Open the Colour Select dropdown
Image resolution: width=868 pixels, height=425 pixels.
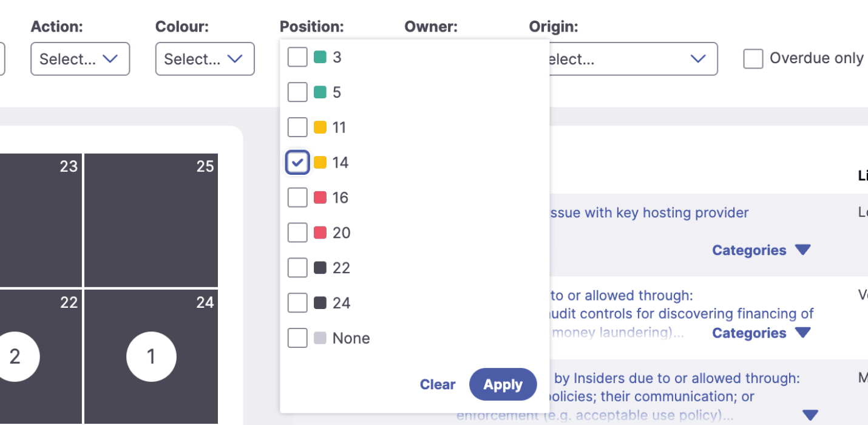point(205,58)
